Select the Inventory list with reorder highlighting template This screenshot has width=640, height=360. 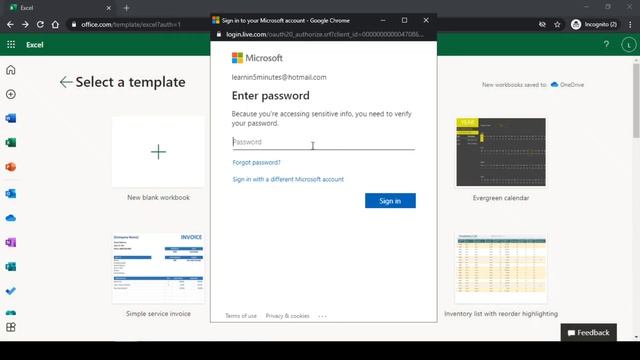coord(501,269)
